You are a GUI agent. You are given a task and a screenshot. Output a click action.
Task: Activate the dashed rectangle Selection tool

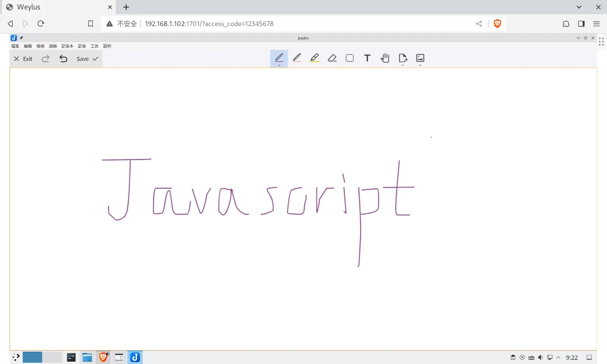(349, 58)
